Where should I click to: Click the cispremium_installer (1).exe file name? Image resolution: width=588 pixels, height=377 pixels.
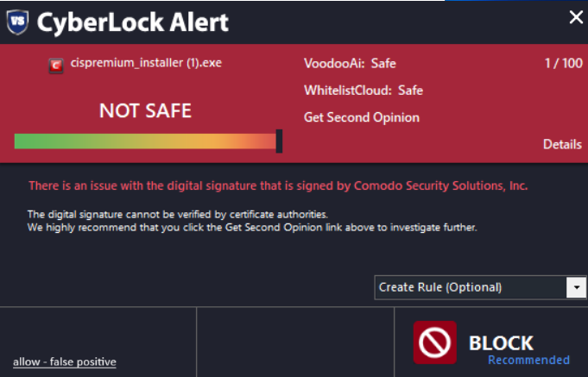(145, 63)
